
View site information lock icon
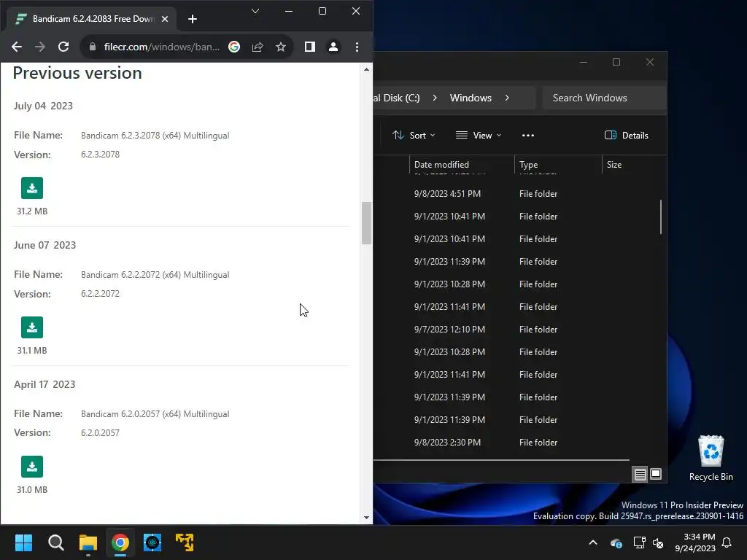click(x=93, y=47)
